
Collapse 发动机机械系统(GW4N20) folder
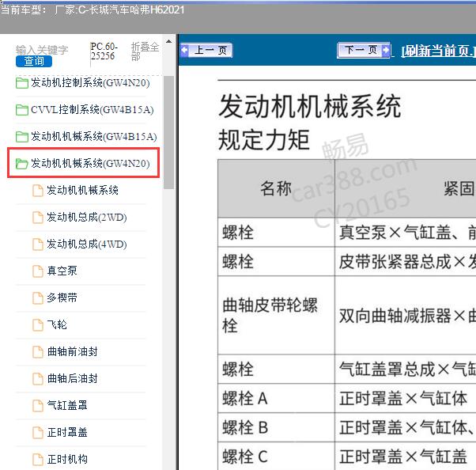click(x=90, y=164)
